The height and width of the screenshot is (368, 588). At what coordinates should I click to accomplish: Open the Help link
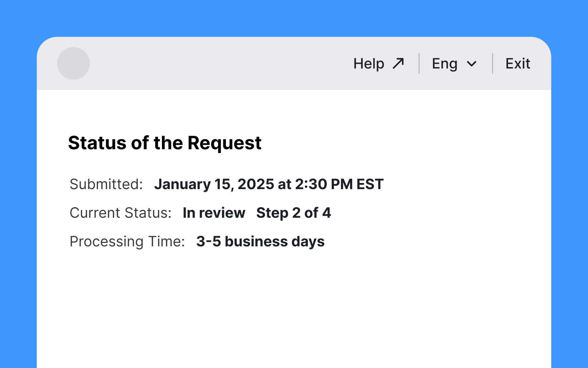[x=379, y=63]
